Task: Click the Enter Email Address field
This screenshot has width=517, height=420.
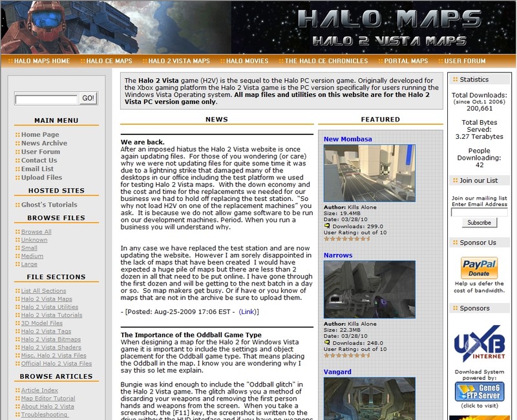Action: (x=479, y=212)
